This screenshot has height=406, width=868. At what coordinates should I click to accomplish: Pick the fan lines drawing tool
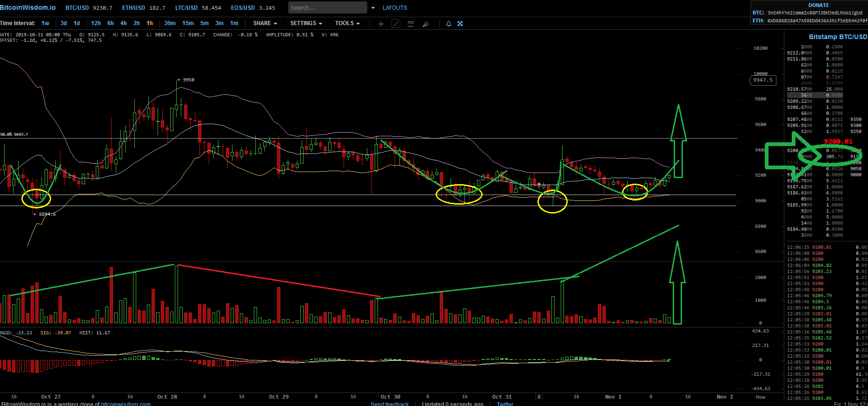425,24
